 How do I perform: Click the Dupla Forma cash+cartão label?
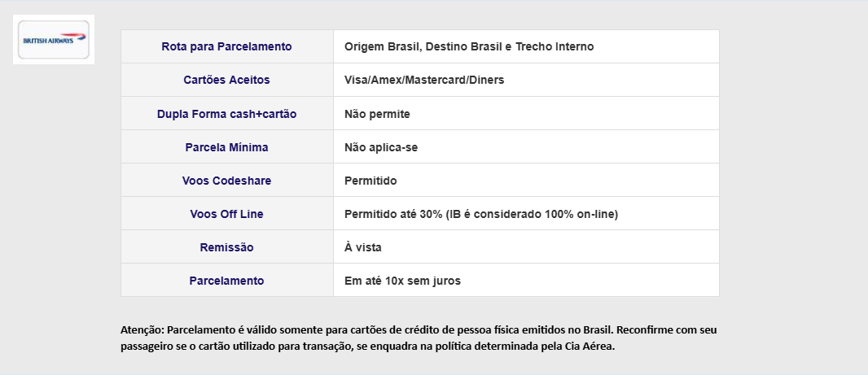pos(227,114)
